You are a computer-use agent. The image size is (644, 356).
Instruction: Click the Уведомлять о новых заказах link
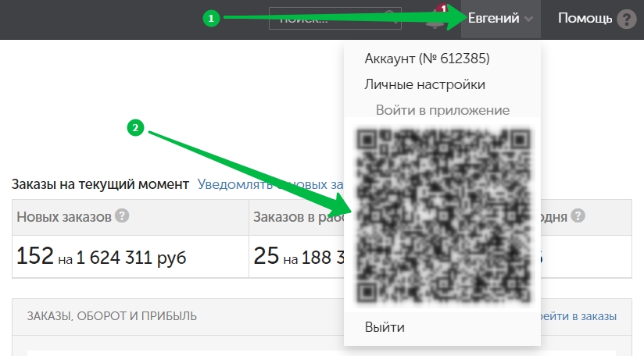pyautogui.click(x=270, y=184)
